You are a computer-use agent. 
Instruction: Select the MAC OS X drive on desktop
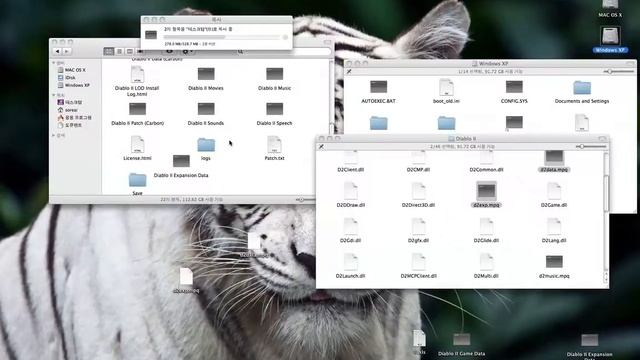[x=610, y=9]
